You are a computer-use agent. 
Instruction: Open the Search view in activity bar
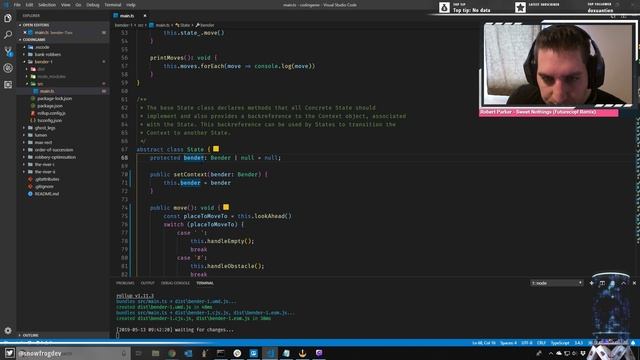pyautogui.click(x=8, y=35)
